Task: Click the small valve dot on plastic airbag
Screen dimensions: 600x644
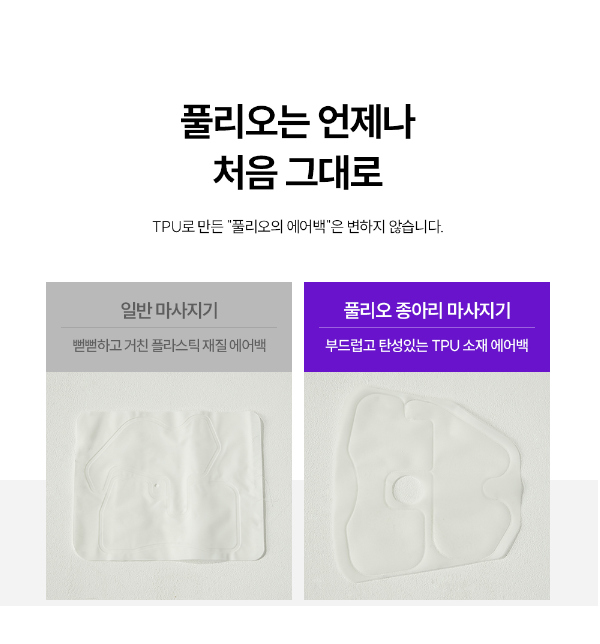Action: point(155,486)
